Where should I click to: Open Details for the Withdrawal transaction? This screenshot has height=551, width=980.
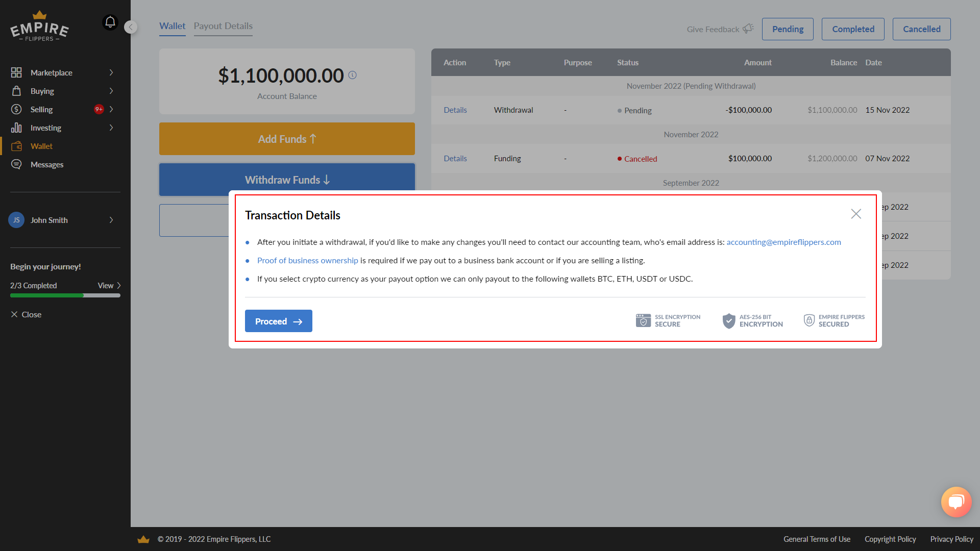point(455,110)
